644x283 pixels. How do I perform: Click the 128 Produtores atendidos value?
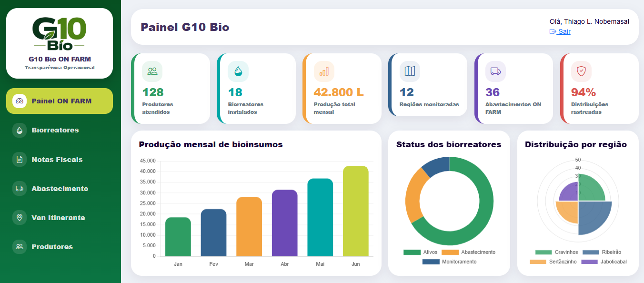point(153,92)
